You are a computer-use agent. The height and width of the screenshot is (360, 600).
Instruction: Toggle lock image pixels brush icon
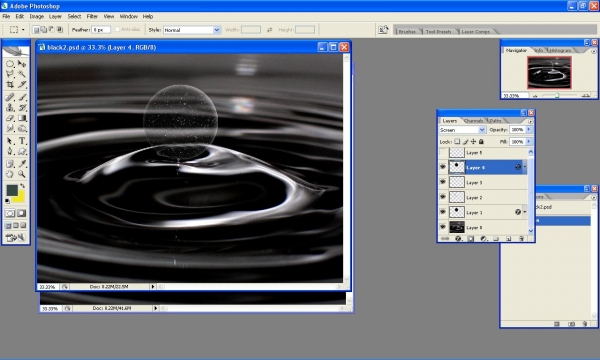click(465, 142)
